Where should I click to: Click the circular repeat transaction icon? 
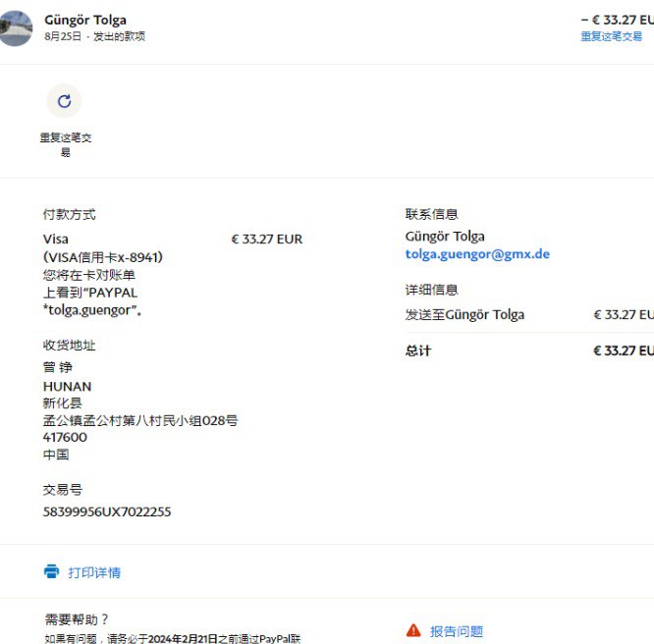point(65,101)
